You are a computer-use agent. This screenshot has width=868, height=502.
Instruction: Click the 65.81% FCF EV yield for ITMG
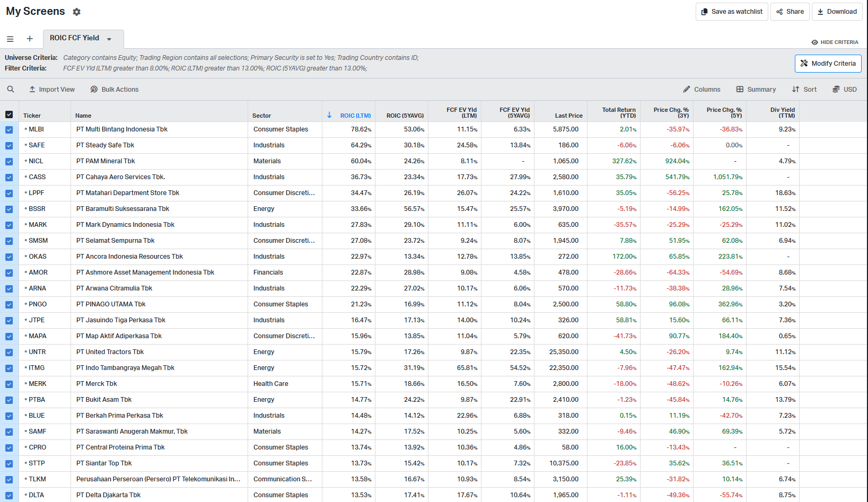[467, 368]
